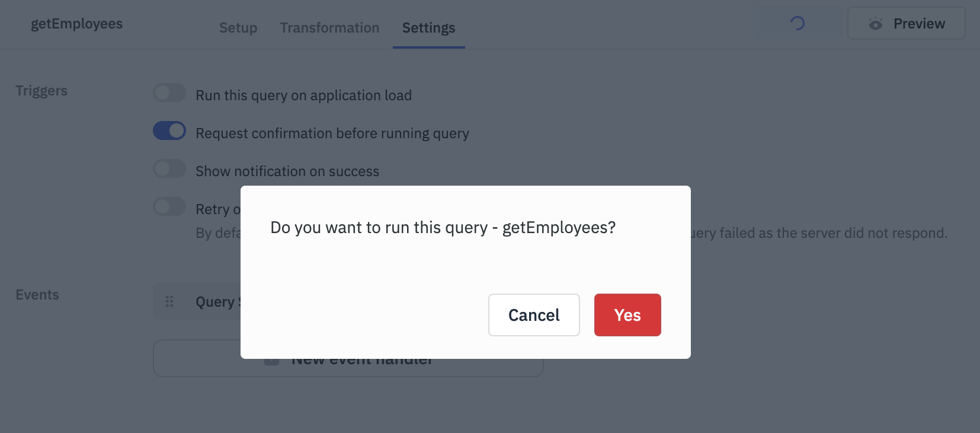
Task: Click the Triggers section label
Action: tap(41, 90)
